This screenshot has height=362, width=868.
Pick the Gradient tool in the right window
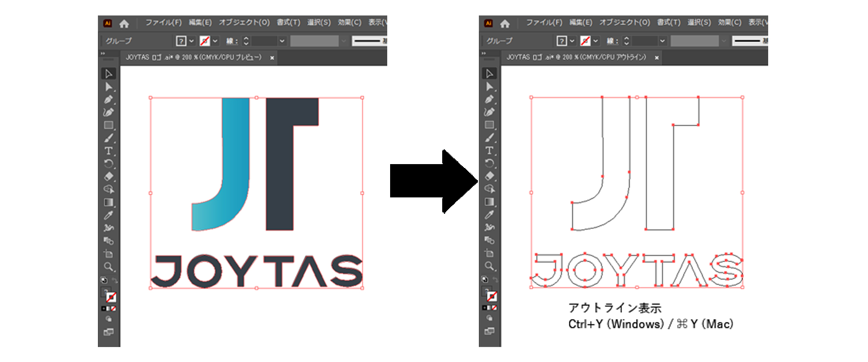tap(489, 202)
